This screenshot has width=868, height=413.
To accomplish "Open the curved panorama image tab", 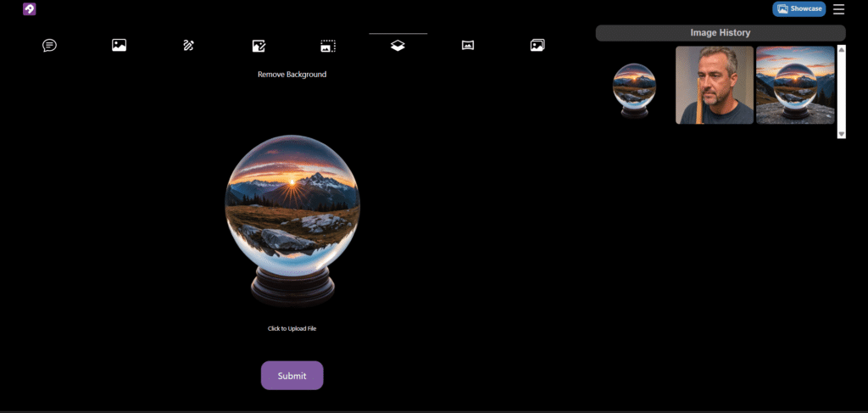I will click(x=468, y=46).
